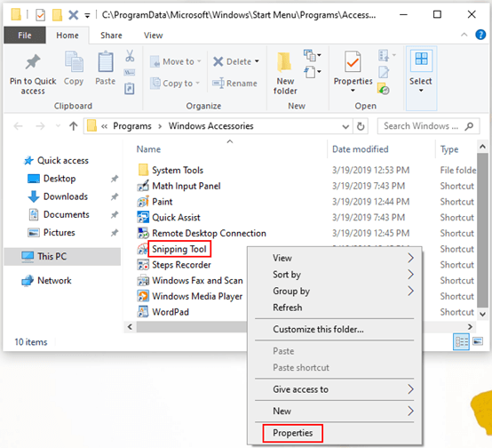The image size is (492, 448).
Task: Click the refresh icon beside address bar
Action: click(x=361, y=126)
